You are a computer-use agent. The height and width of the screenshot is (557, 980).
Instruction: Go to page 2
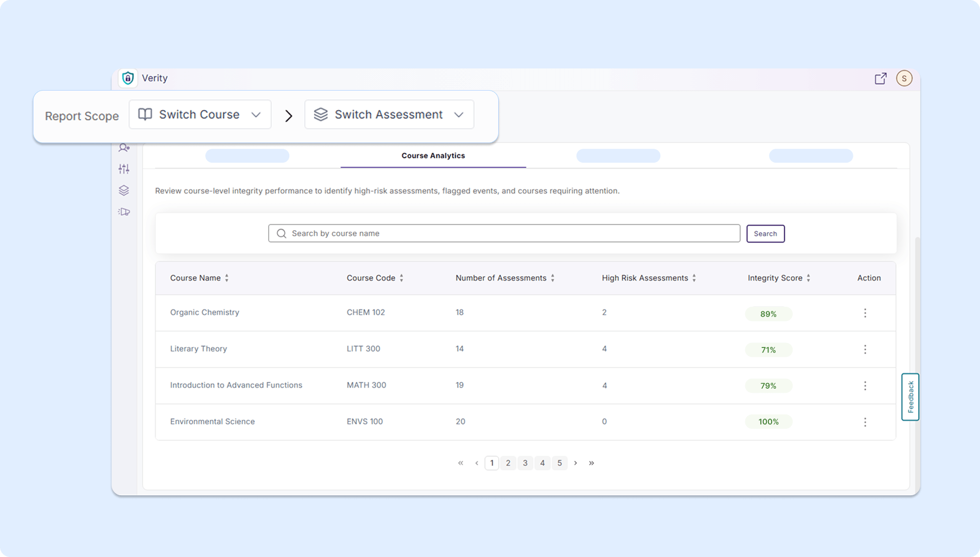pyautogui.click(x=508, y=463)
